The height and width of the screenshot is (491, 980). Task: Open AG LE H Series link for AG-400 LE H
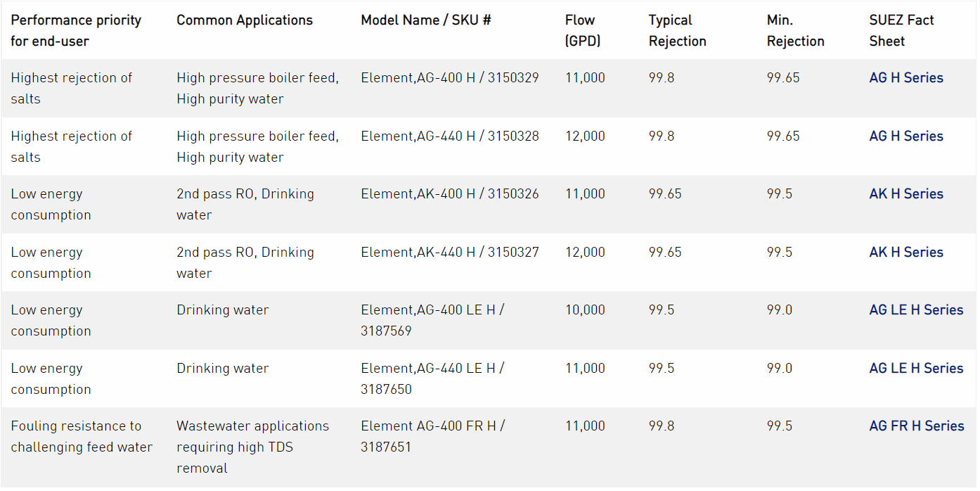coord(915,310)
